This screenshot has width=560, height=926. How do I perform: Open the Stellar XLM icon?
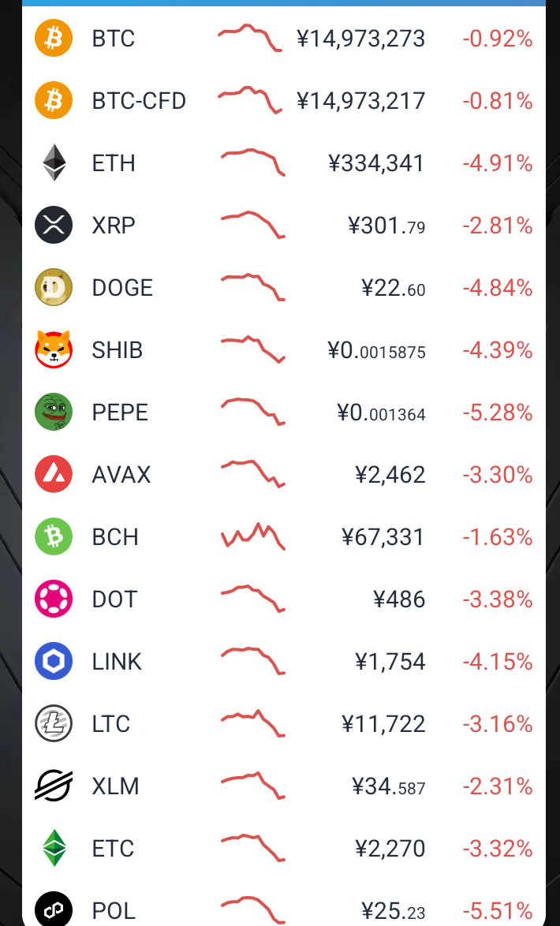coord(54,786)
